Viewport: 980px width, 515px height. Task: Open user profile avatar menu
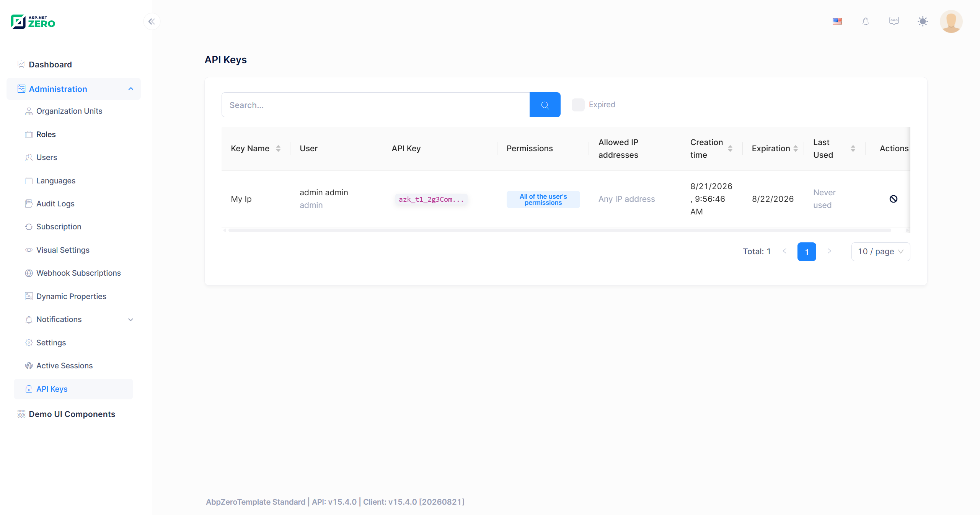[x=951, y=21]
